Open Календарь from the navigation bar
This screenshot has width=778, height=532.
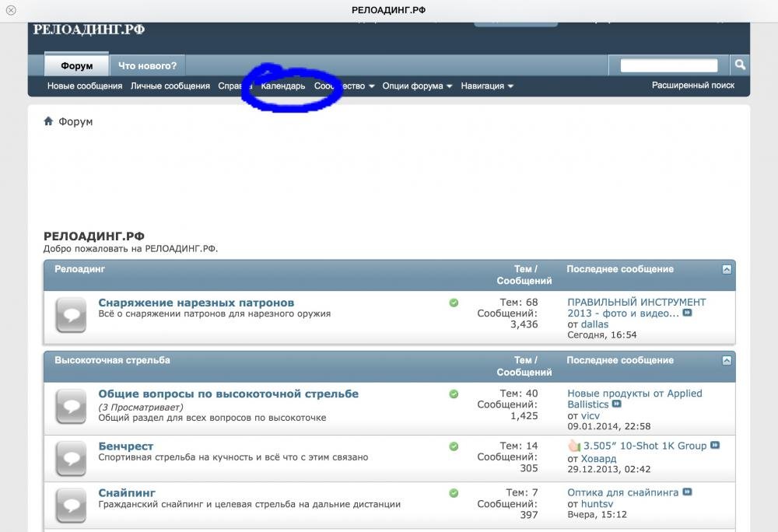(x=283, y=86)
